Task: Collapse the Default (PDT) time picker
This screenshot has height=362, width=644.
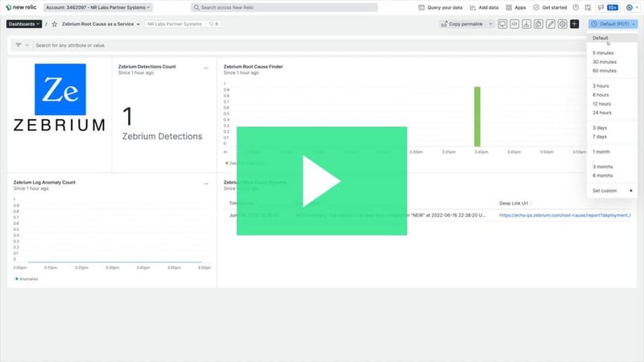Action: coord(613,24)
